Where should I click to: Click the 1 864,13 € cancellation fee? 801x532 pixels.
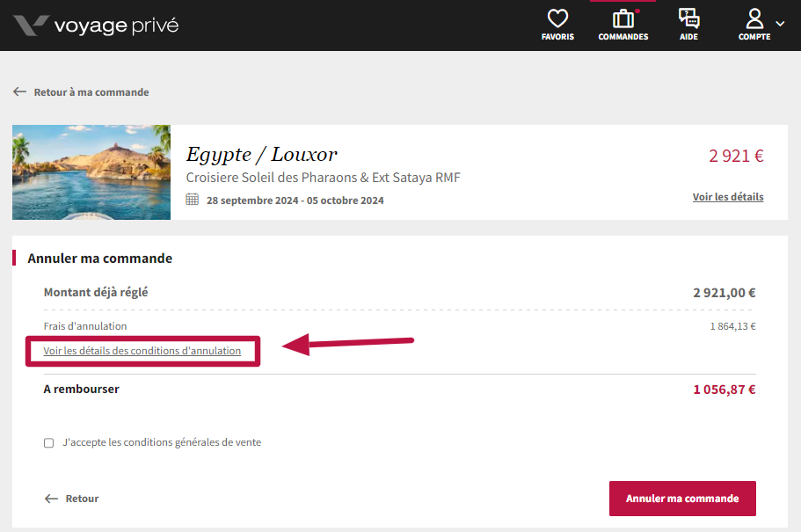[x=733, y=326]
